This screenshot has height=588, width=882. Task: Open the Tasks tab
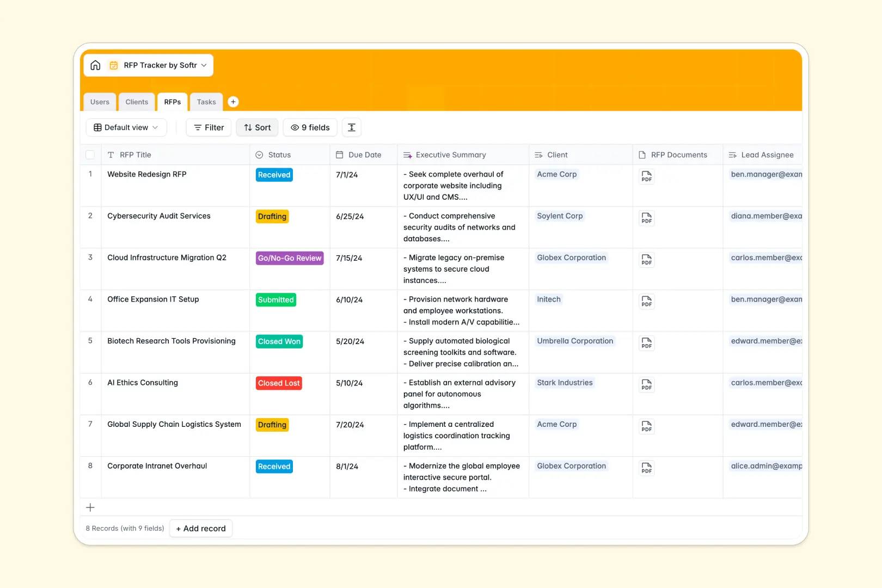click(x=206, y=101)
